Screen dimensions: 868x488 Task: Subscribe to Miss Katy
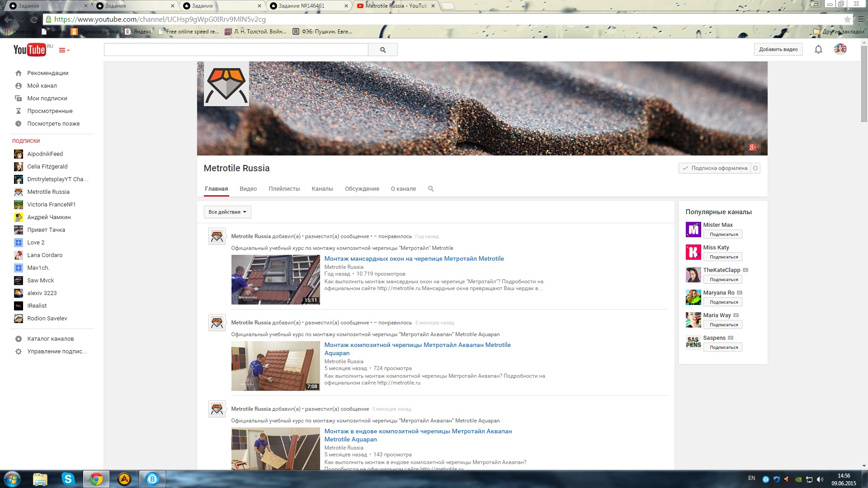click(723, 257)
